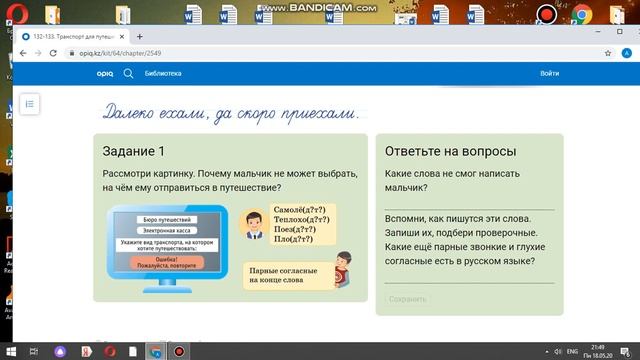Viewport: 640px width, 360px height.
Task: Click the Войти login link
Action: pyautogui.click(x=549, y=73)
